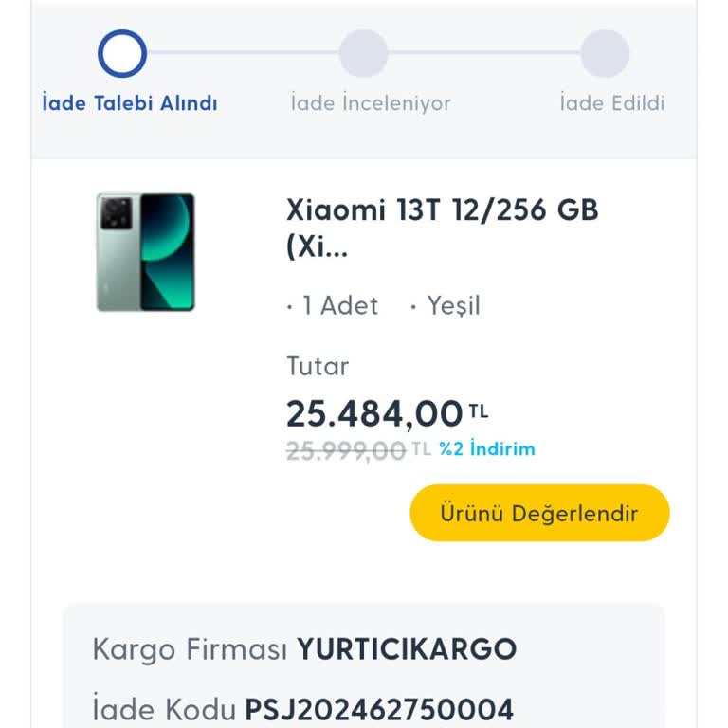Screen dimensions: 728x728
Task: Open the green Xiaomi 13T product thumbnail
Action: point(145,252)
